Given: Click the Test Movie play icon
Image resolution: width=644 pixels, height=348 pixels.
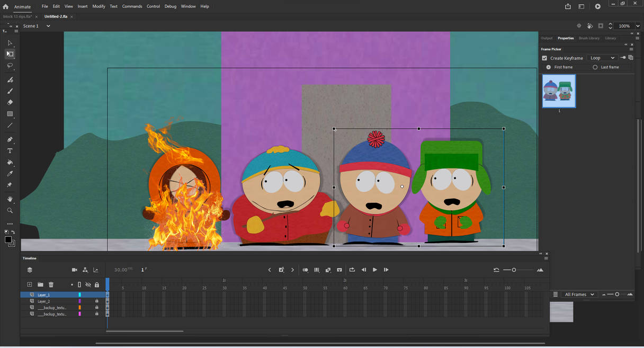Looking at the screenshot, I should pyautogui.click(x=597, y=6).
